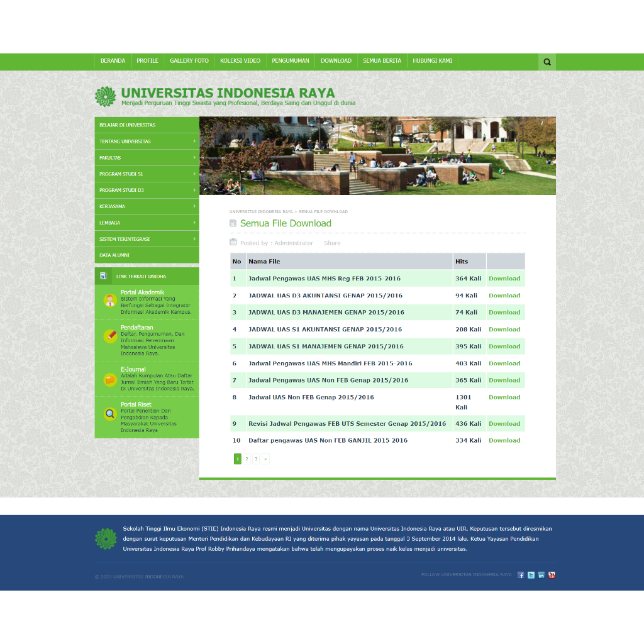Click the next page arrow in pagination
Viewport: 644px width, 644px height.
click(x=265, y=458)
